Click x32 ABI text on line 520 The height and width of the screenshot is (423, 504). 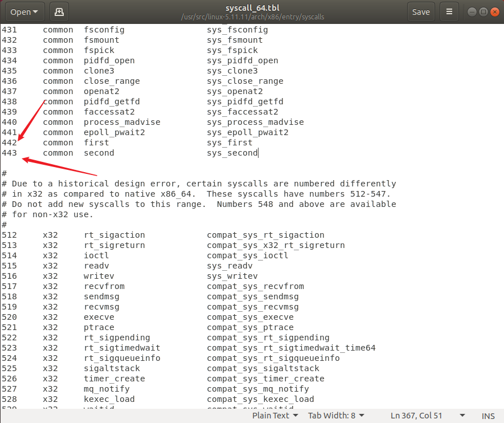point(51,317)
